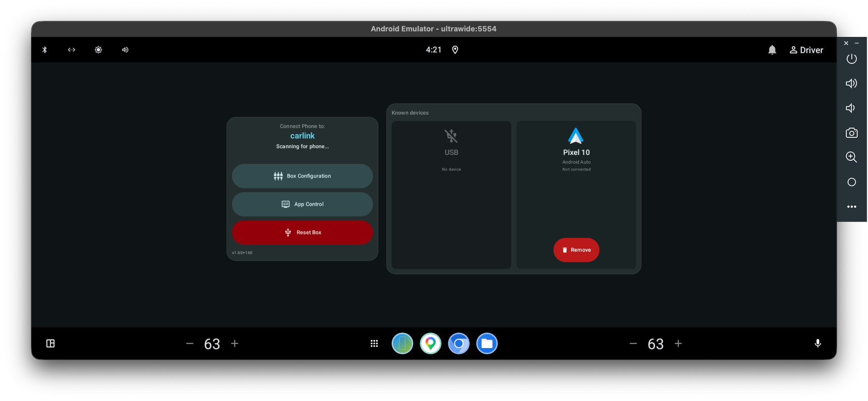Tap the connectivity arrows icon in status bar
The height and width of the screenshot is (401, 868).
(72, 50)
